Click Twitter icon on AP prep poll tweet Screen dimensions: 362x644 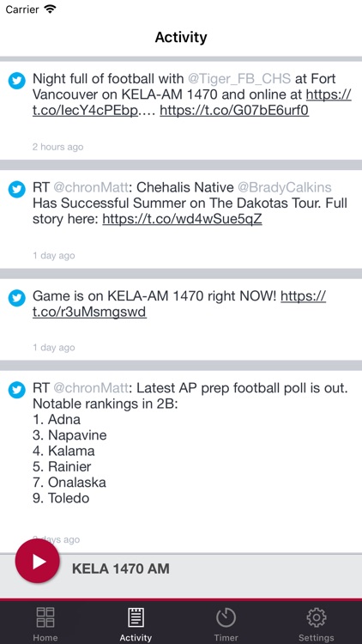(x=17, y=390)
